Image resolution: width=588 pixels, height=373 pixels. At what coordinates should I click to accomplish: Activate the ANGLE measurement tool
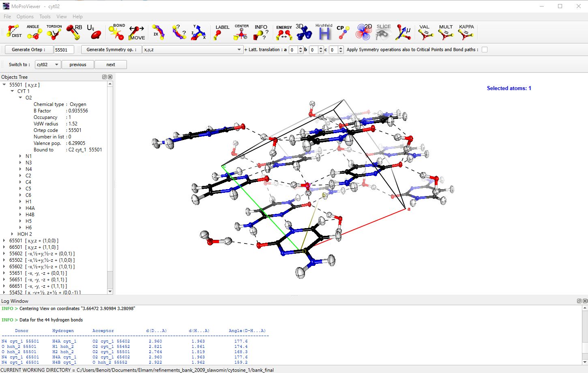pyautogui.click(x=34, y=32)
